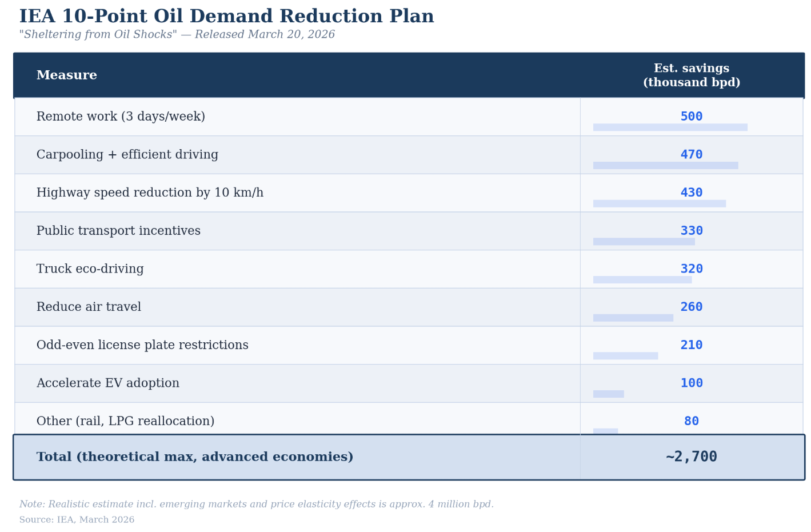Image resolution: width=811 pixels, height=532 pixels.
Task: Click the value 320
Action: [692, 269]
